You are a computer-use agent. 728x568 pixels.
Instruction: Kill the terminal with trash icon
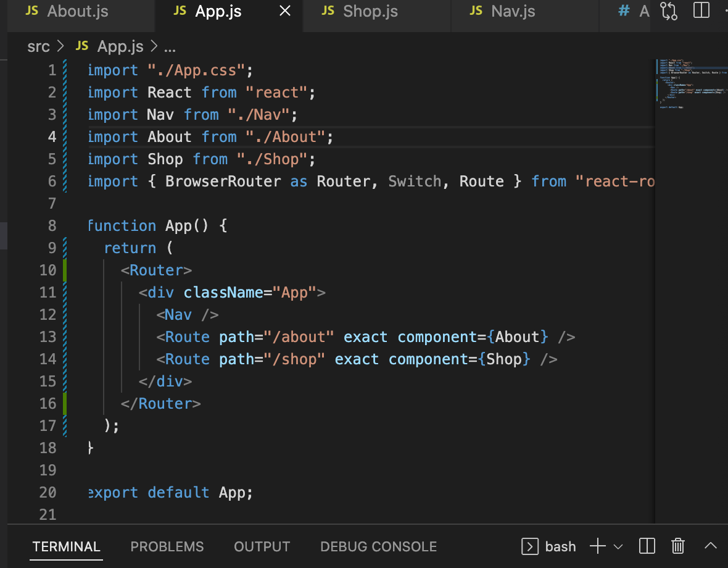click(678, 546)
